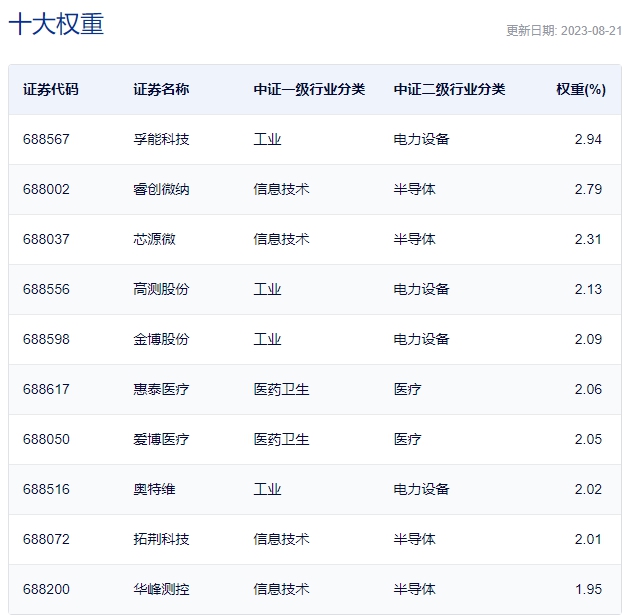Click 半导体 in the 睿创微纳 row
Image resolution: width=628 pixels, height=615 pixels.
click(415, 189)
